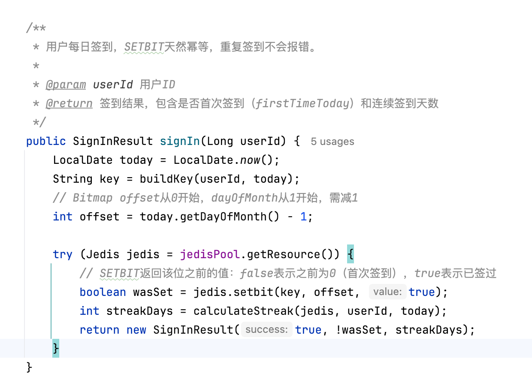Click the jedisPool field reference
Screen dimensions: 532x392
click(210, 254)
